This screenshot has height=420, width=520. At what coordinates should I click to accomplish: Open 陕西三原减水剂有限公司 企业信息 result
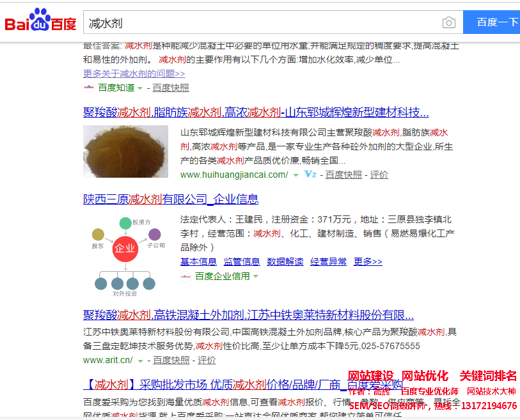click(x=171, y=199)
